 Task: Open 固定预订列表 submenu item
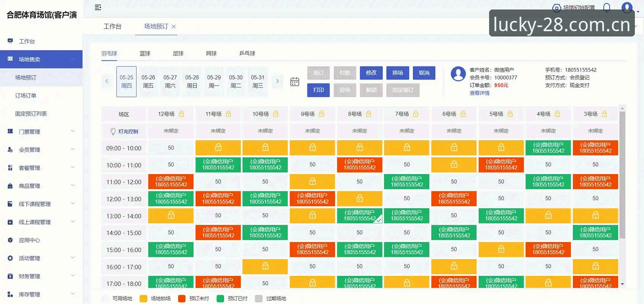pos(41,114)
